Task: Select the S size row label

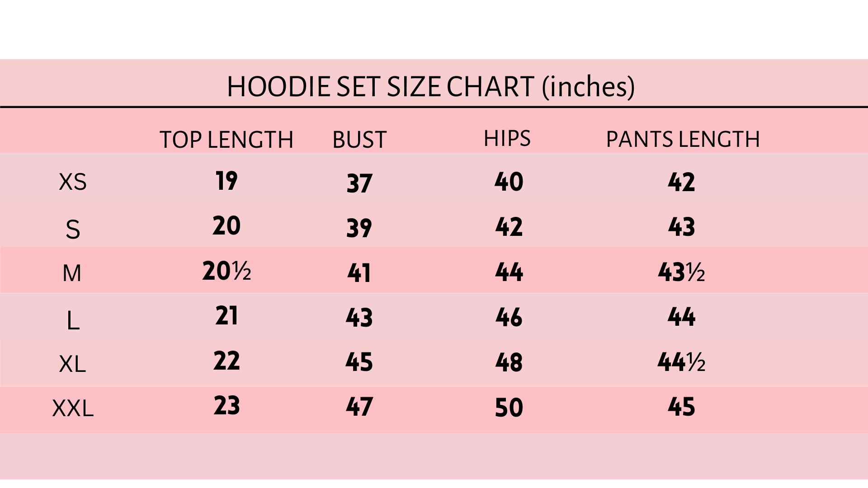Action: pyautogui.click(x=73, y=229)
